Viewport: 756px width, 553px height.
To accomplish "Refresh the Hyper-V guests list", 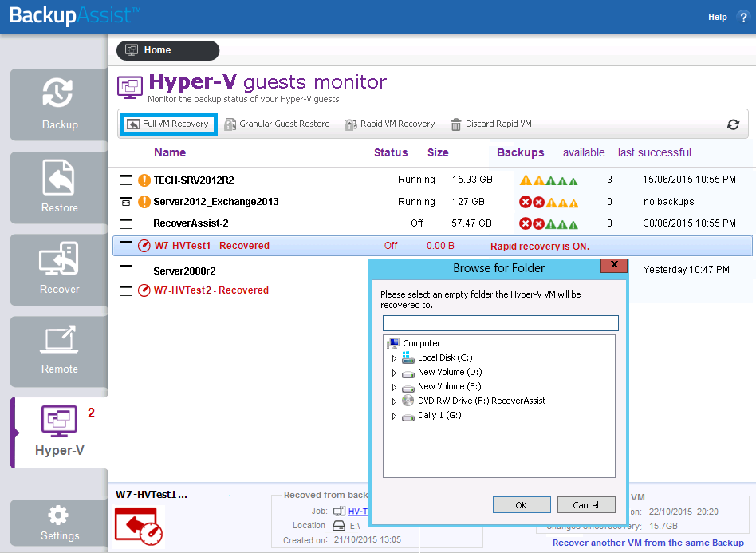I will point(734,124).
